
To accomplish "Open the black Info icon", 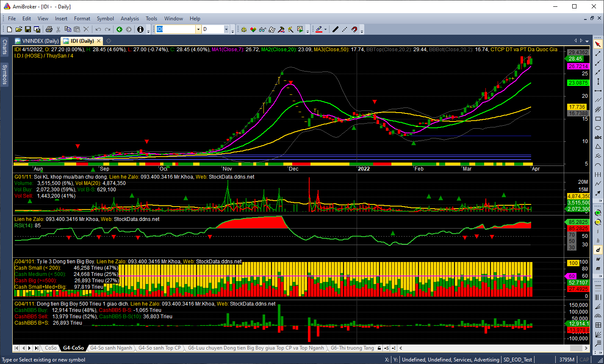I will 141,29.
